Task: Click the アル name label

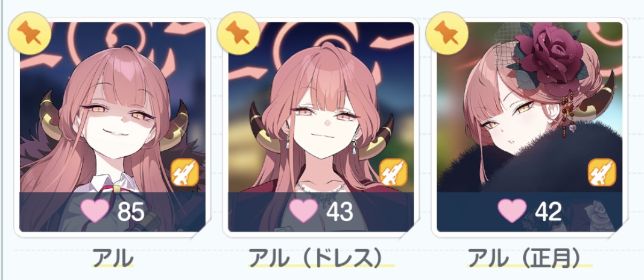Action: 113,259
